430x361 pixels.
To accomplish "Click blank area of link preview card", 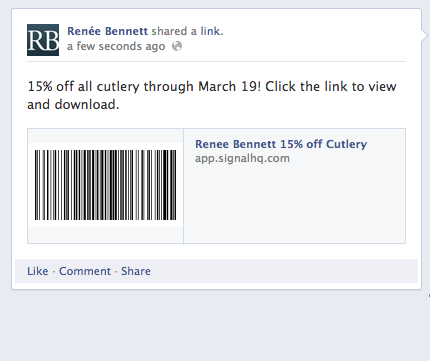I will click(x=294, y=203).
